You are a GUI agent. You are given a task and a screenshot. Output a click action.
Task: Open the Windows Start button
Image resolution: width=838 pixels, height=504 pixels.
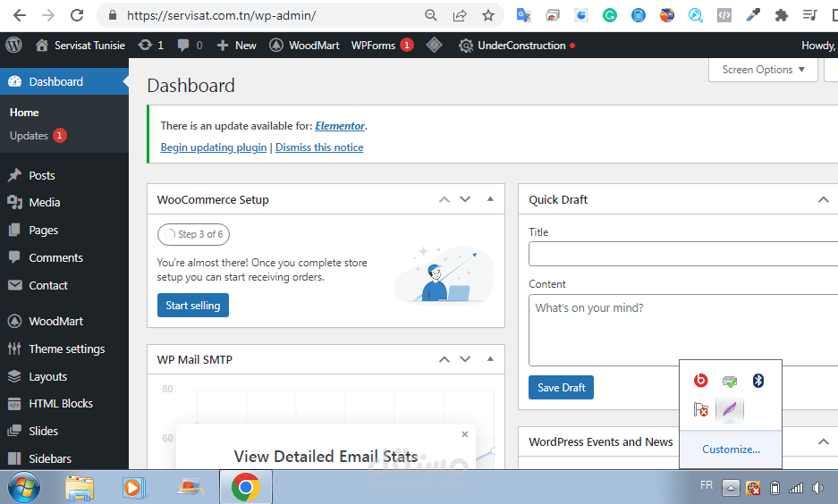click(x=24, y=487)
